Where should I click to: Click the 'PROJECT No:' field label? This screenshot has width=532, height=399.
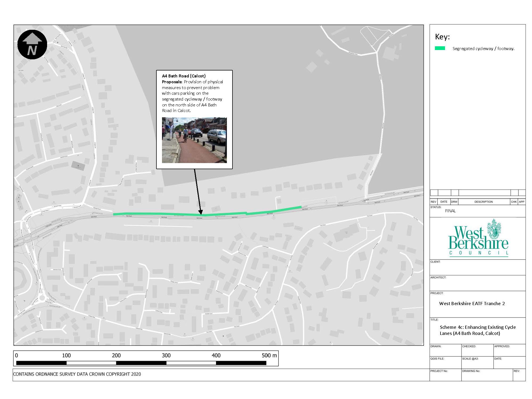[439, 371]
